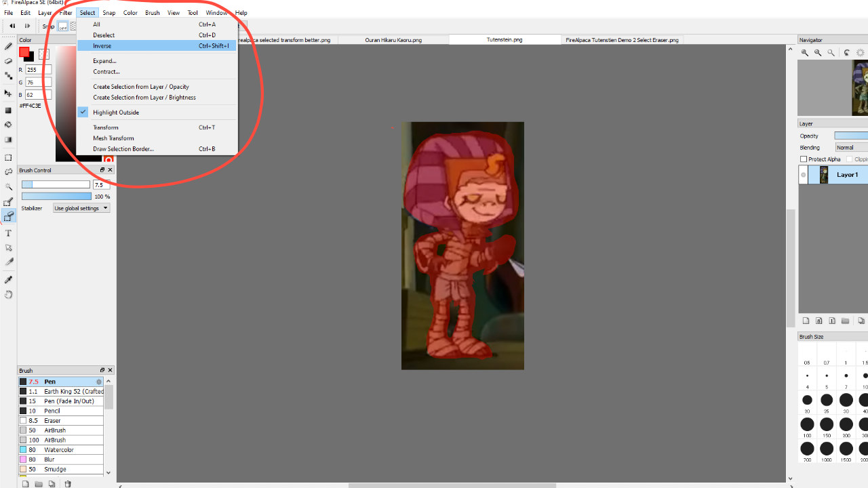868x488 pixels.
Task: Select the Eraser tool in the left toolbar
Action: [x=8, y=61]
